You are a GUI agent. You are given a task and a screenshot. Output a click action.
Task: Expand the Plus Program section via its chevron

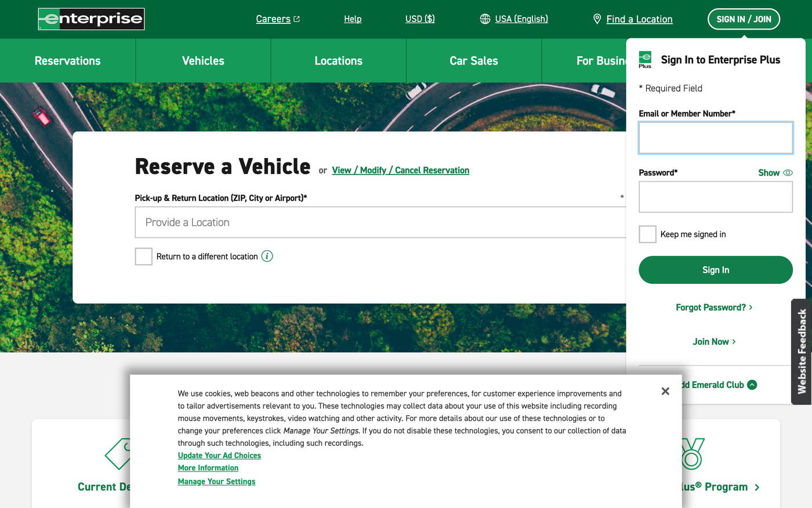coord(757,487)
